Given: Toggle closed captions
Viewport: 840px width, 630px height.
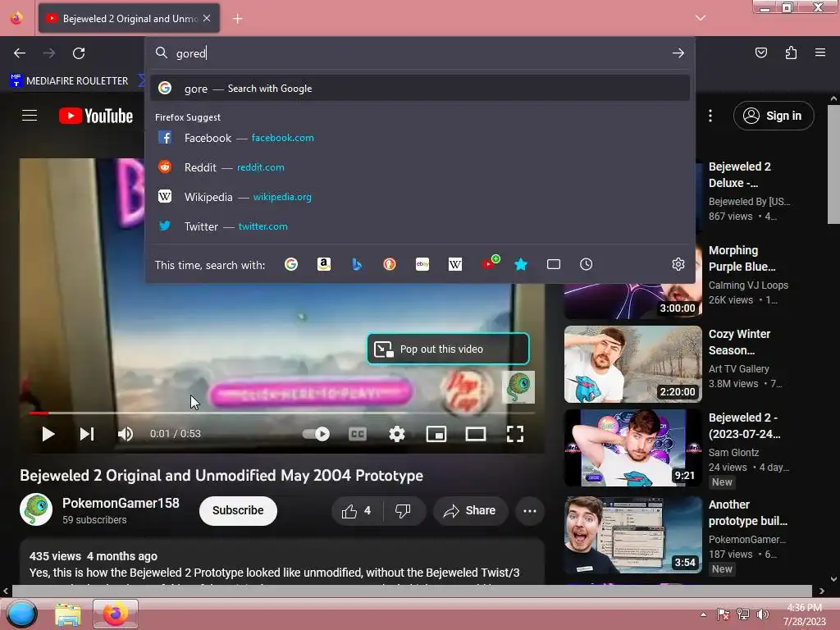Looking at the screenshot, I should tap(358, 434).
